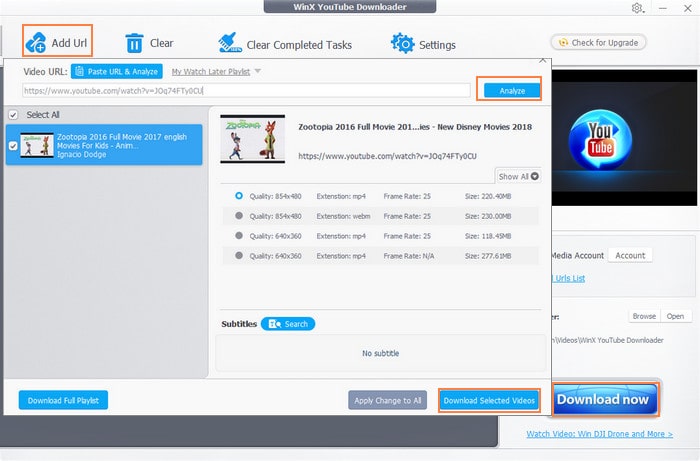
Task: Close the video analysis dialog
Action: (x=543, y=60)
